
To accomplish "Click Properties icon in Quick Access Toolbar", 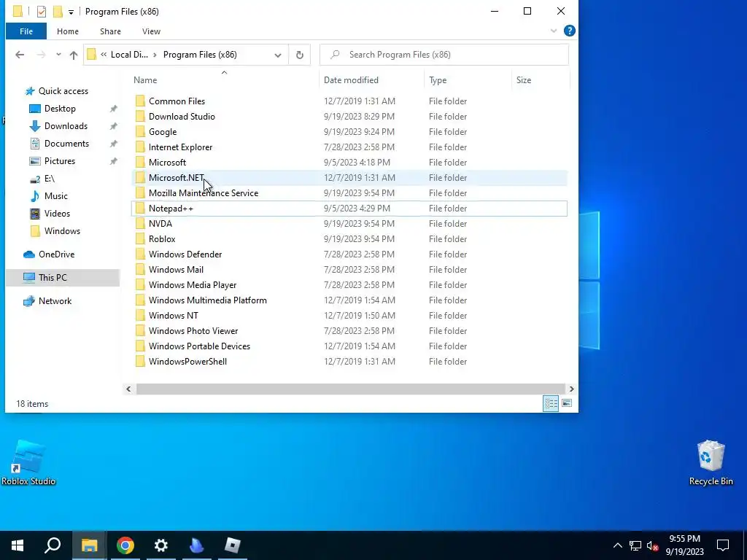I will click(x=42, y=12).
